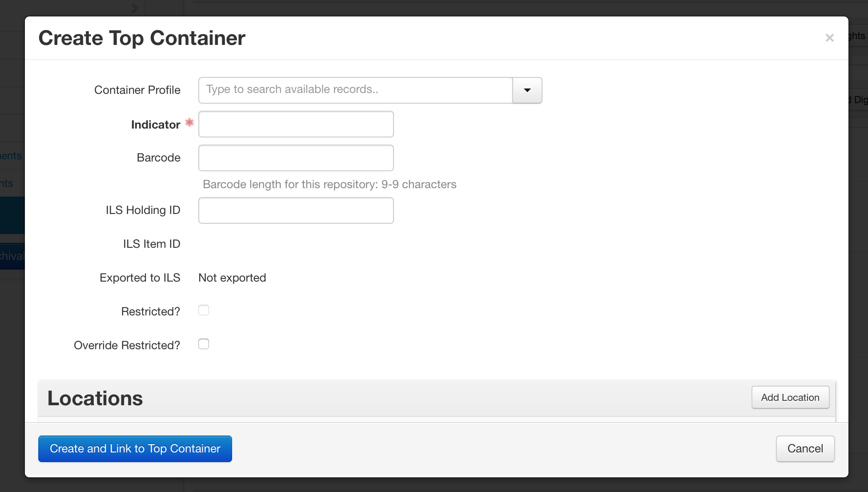
Task: Click the Override Restricted? label text
Action: 127,345
